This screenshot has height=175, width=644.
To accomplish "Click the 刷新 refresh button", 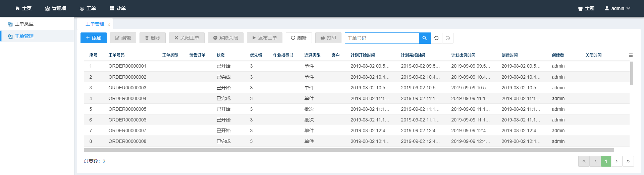I will pyautogui.click(x=299, y=38).
